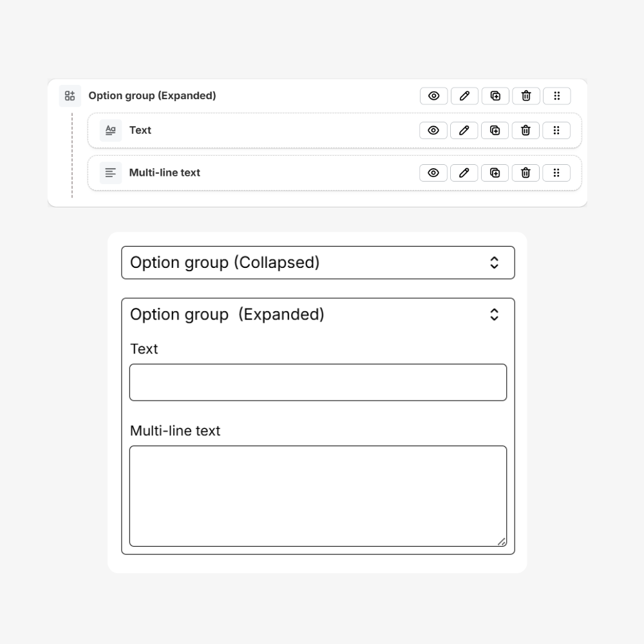Duplicate the Option group (Expanded)
The width and height of the screenshot is (644, 644).
(x=495, y=95)
